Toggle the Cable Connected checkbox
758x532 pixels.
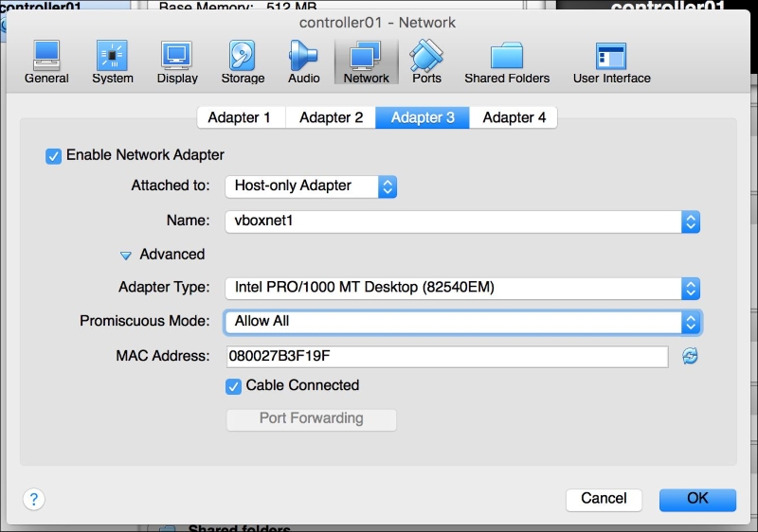click(x=233, y=386)
